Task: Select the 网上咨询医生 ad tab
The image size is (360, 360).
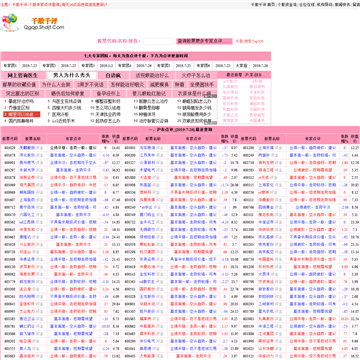Action: pyautogui.click(x=23, y=75)
